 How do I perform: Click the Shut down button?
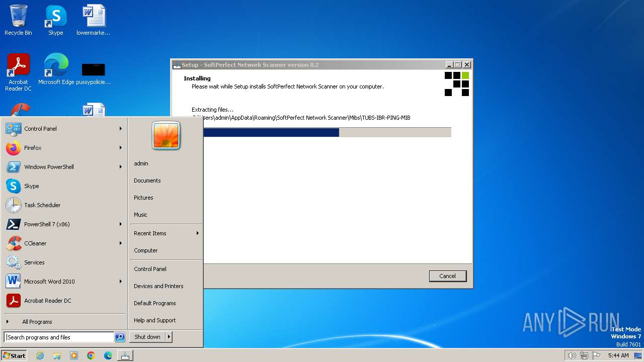tap(147, 337)
